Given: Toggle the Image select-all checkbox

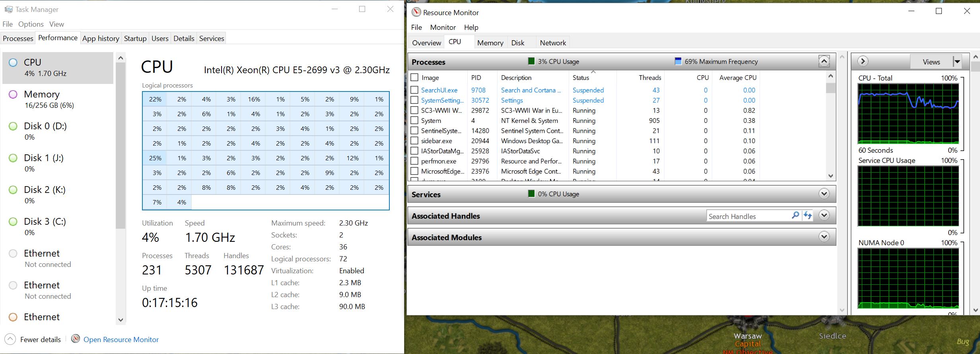Looking at the screenshot, I should 414,77.
